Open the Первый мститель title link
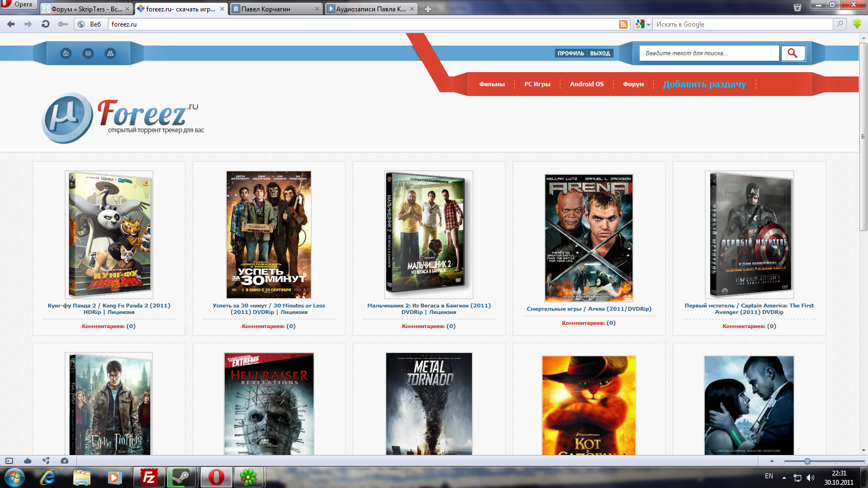The width and height of the screenshot is (868, 488). point(749,309)
